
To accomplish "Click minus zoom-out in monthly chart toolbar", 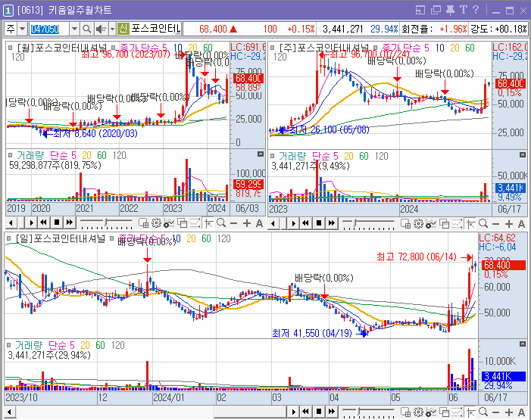I will [x=233, y=223].
